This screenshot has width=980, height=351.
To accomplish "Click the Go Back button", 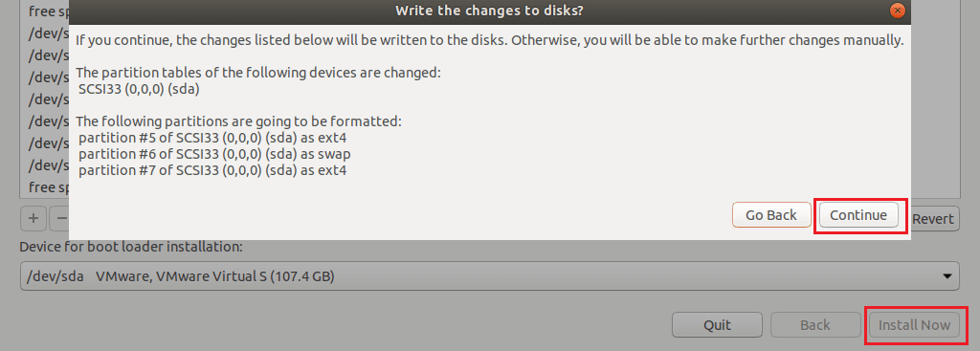I will (x=771, y=215).
